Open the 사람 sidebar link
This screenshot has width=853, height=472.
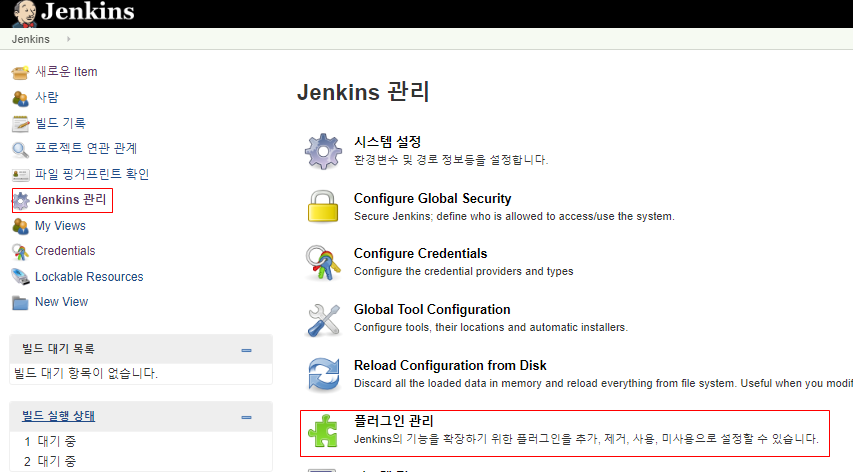tap(47, 97)
